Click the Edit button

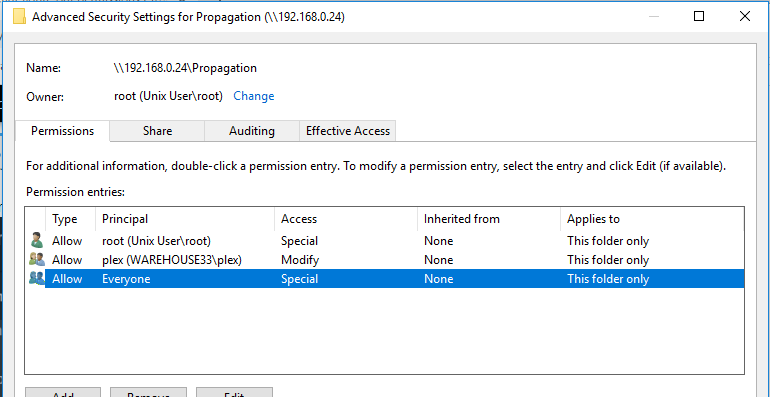(234, 393)
